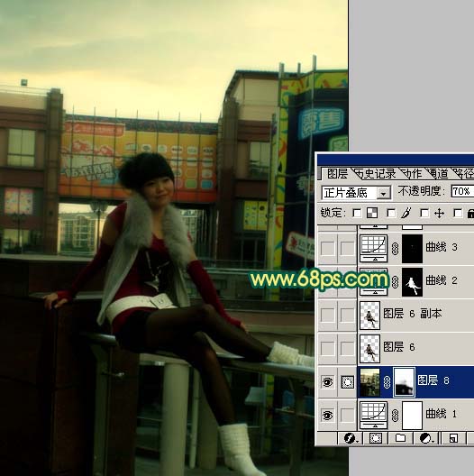This screenshot has height=476, width=474.
Task: Select the 曲线 2 layer mask thumbnail
Action: click(412, 281)
